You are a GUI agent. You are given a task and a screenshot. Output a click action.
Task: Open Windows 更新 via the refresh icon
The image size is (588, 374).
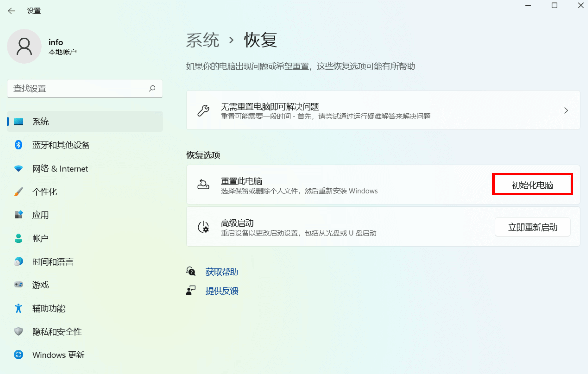(x=19, y=355)
